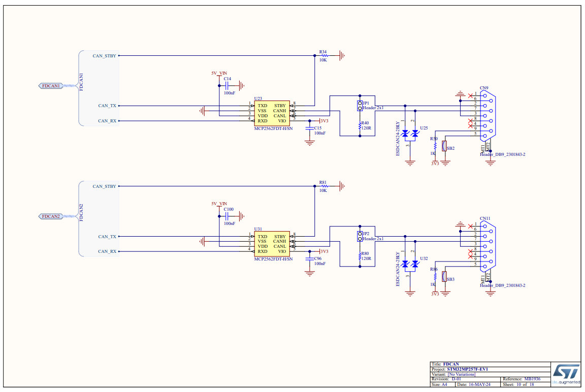The height and width of the screenshot is (392, 585).
Task: Click the 10K value under R34
Action: point(323,60)
